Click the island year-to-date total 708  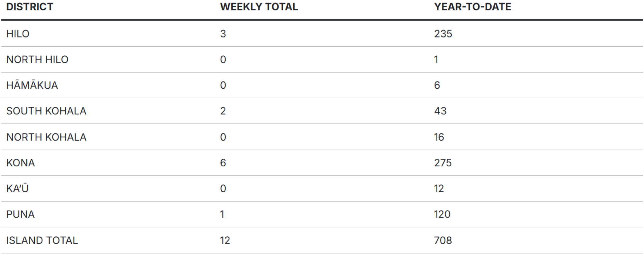443,240
